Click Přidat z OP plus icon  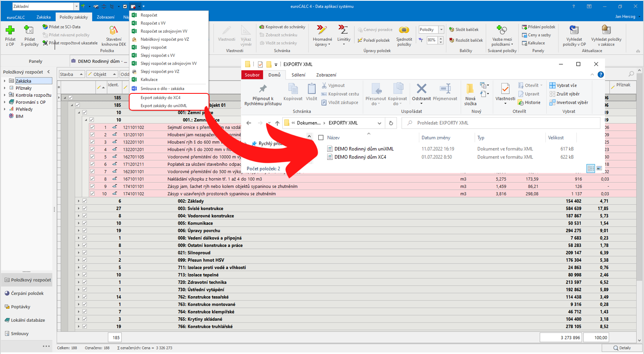pyautogui.click(x=10, y=30)
